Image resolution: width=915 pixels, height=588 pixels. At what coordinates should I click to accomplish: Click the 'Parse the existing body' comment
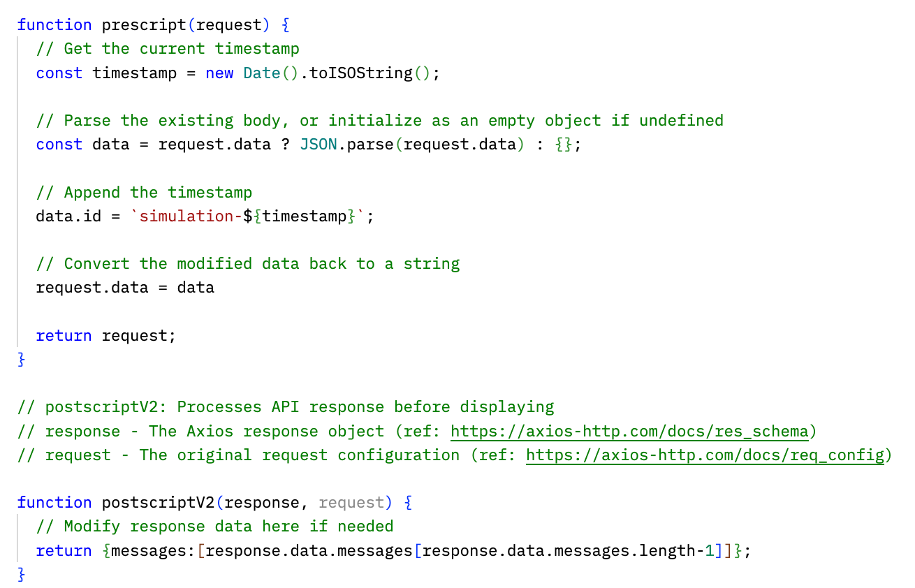[379, 120]
